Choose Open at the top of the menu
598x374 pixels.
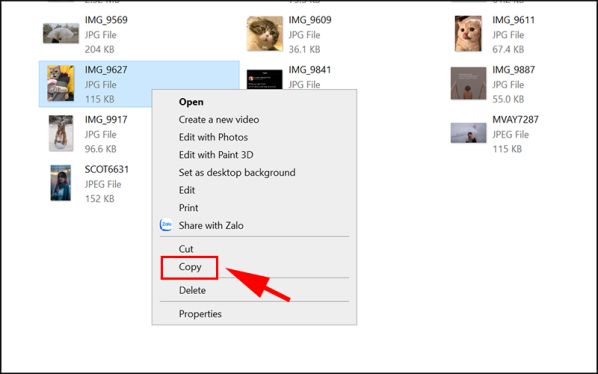(x=191, y=102)
